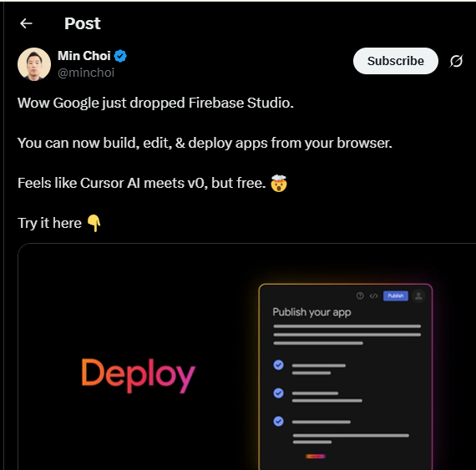The width and height of the screenshot is (476, 470).
Task: Click the orange-pink gradient bar in preview
Action: 316,456
